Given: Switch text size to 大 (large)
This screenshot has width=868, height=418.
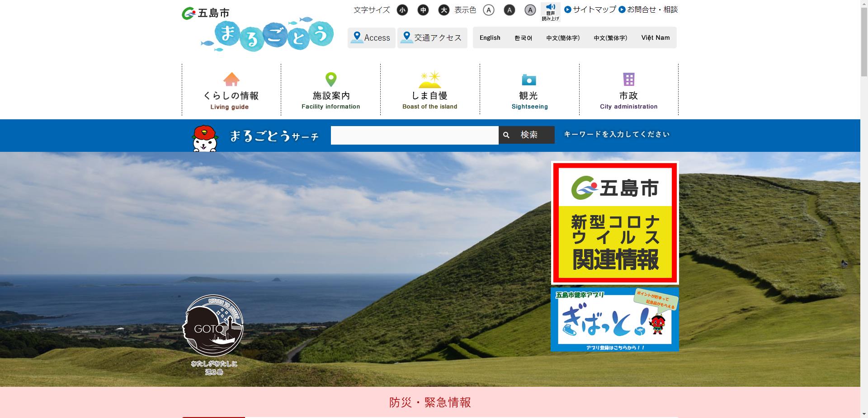Looking at the screenshot, I should tap(443, 10).
